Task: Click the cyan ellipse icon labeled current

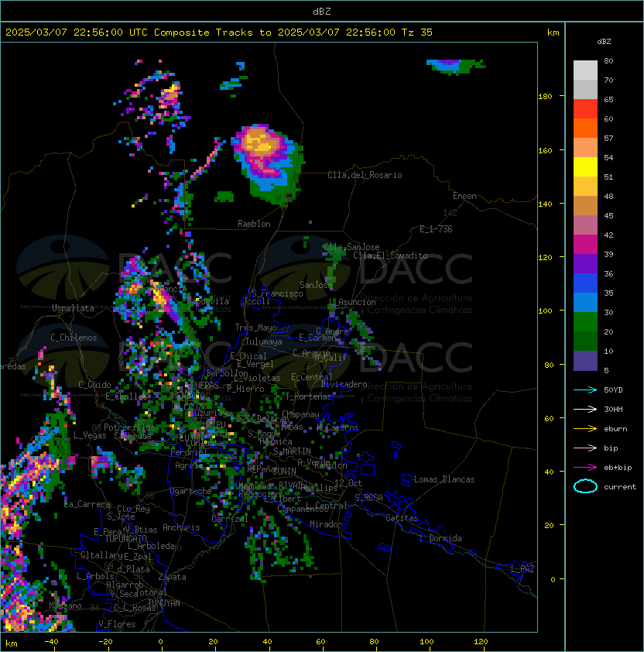Action: pyautogui.click(x=585, y=486)
